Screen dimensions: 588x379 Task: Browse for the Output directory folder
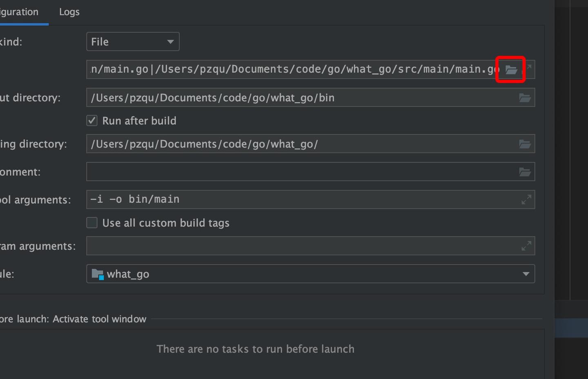click(525, 98)
